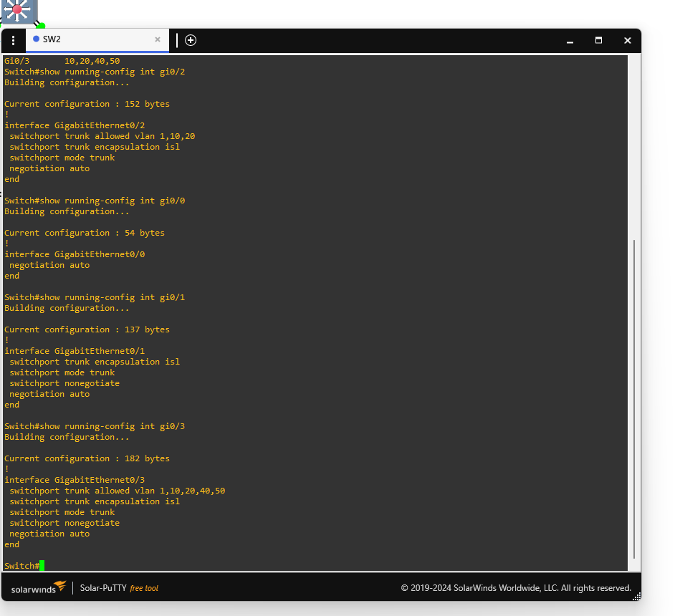This screenshot has height=616, width=675.
Task: Maximize the Solar-PuTTY window
Action: (x=598, y=40)
